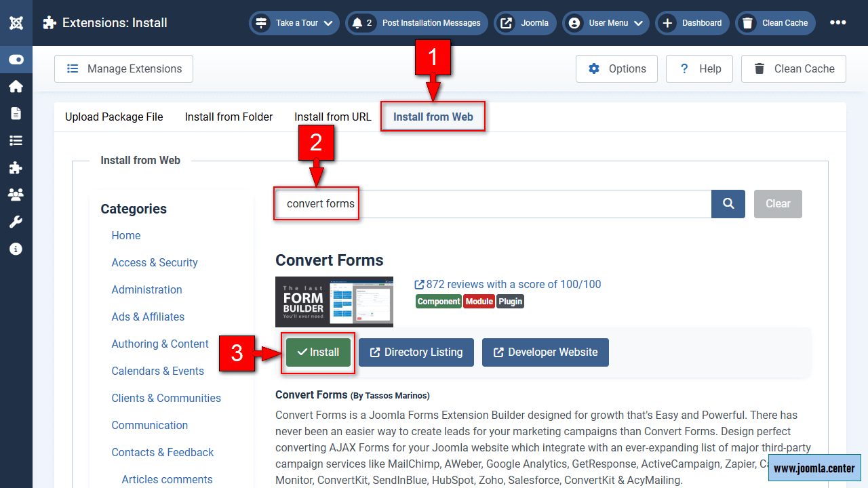Viewport: 868px width, 488px height.
Task: Click the Convert Forms heading
Action: pyautogui.click(x=330, y=260)
